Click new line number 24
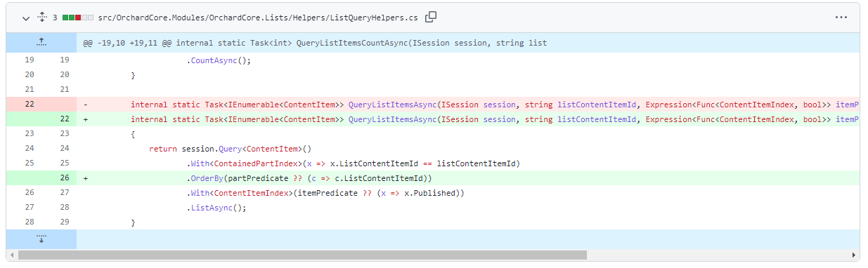The width and height of the screenshot is (868, 268). 65,149
